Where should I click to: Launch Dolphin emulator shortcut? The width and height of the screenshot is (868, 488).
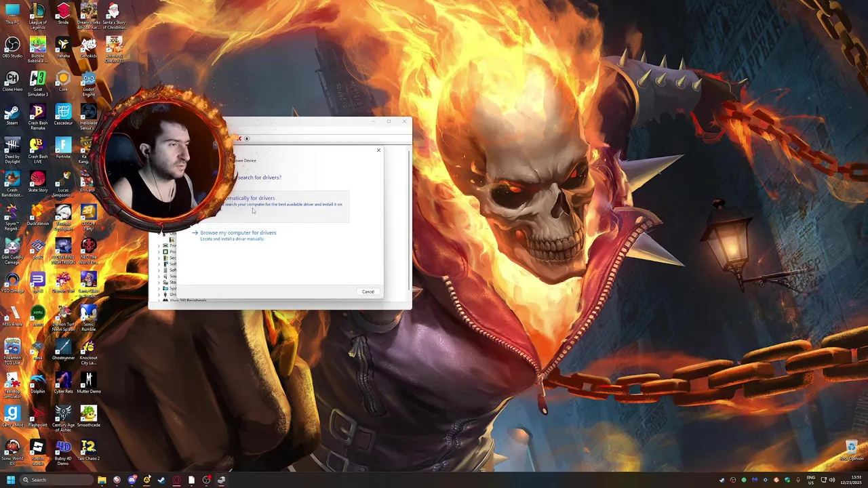[38, 383]
